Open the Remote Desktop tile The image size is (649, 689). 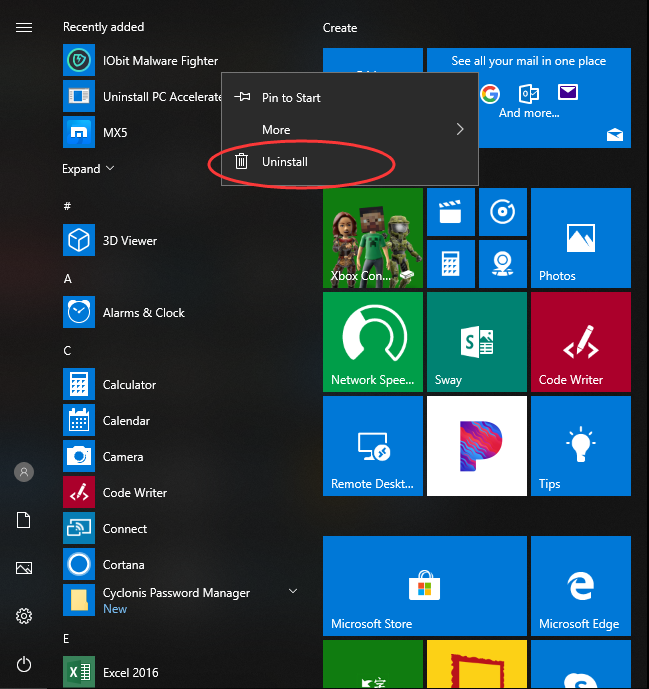pyautogui.click(x=373, y=446)
